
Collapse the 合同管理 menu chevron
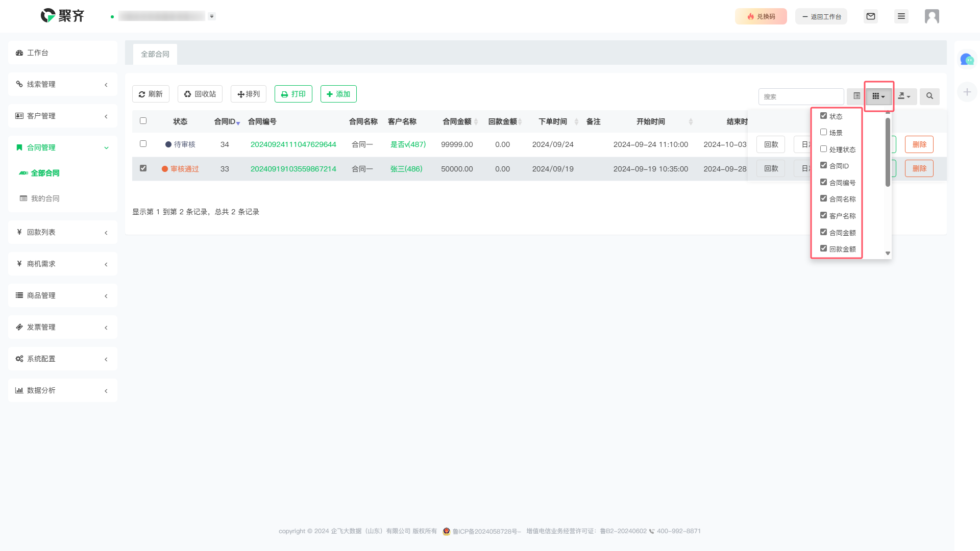click(x=106, y=148)
